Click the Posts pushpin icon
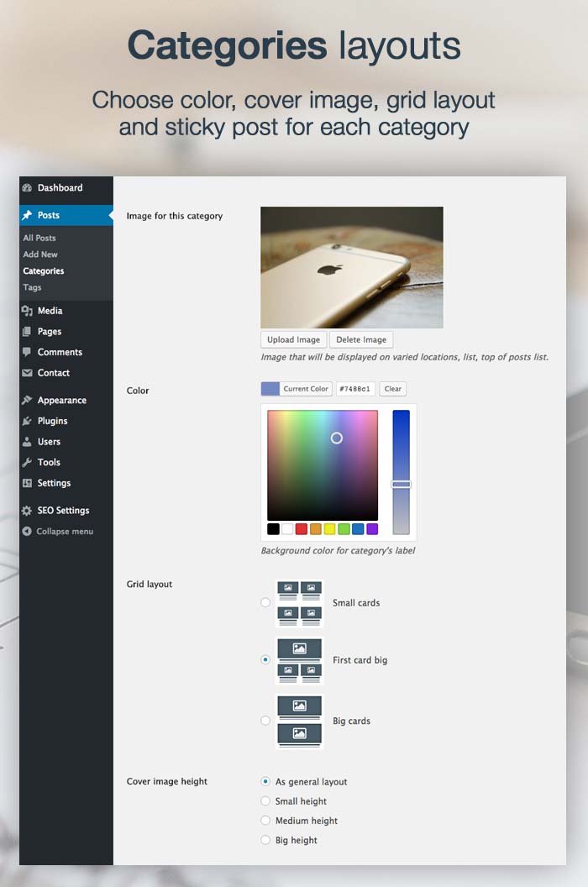The height and width of the screenshot is (887, 588). (27, 215)
